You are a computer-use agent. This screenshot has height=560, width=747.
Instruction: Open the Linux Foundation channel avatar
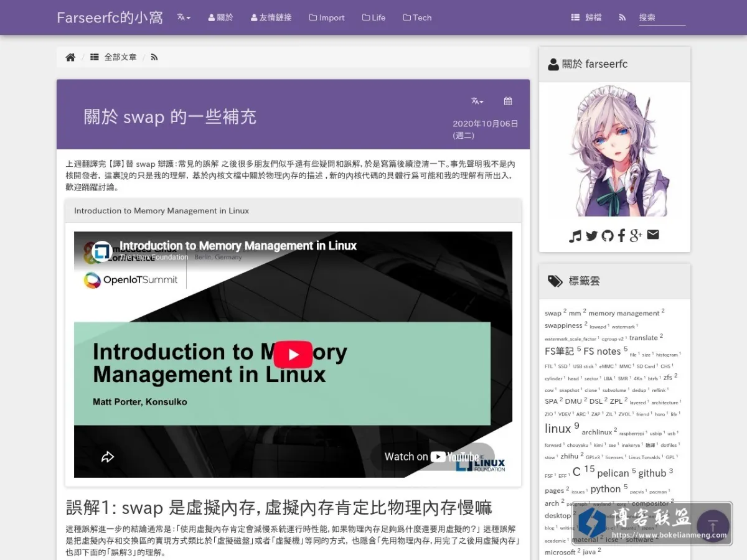pyautogui.click(x=101, y=251)
